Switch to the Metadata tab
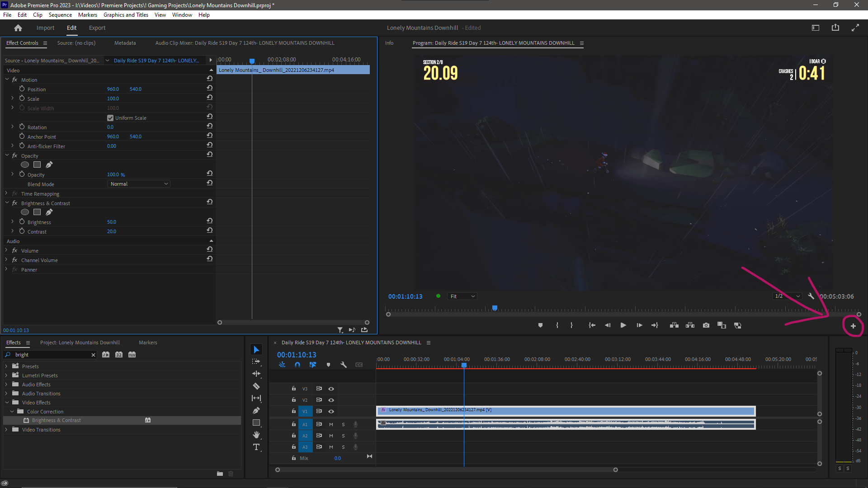868x488 pixels. [125, 43]
